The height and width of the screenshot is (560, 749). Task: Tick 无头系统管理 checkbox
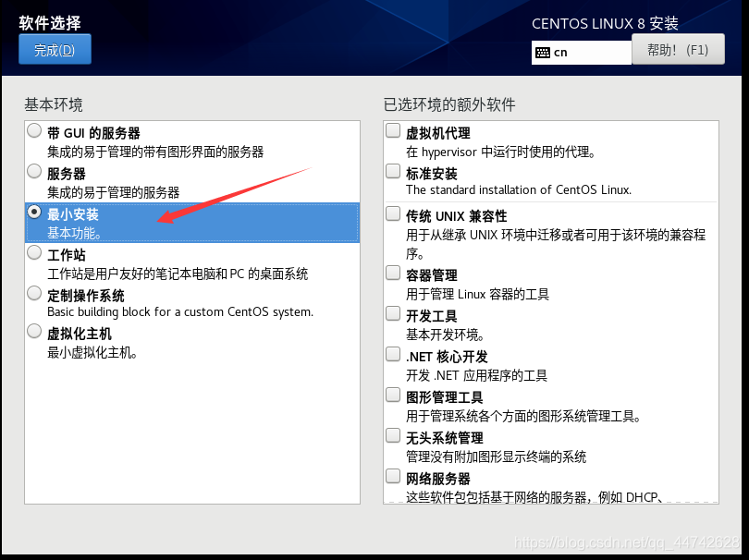[x=393, y=435]
